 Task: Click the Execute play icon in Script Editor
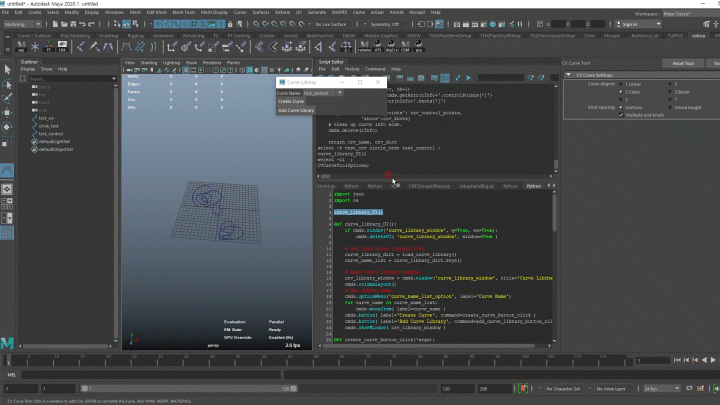click(x=468, y=78)
